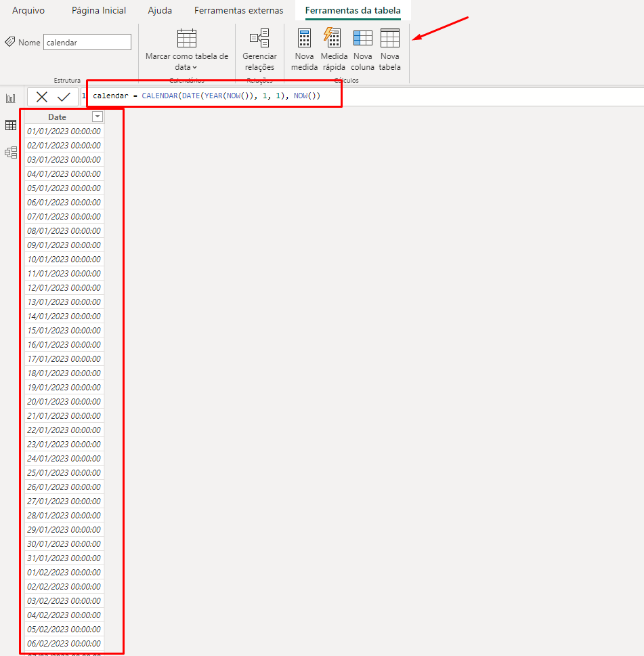This screenshot has height=656, width=644.
Task: Select Ferramentas externas tab
Action: pyautogui.click(x=238, y=11)
